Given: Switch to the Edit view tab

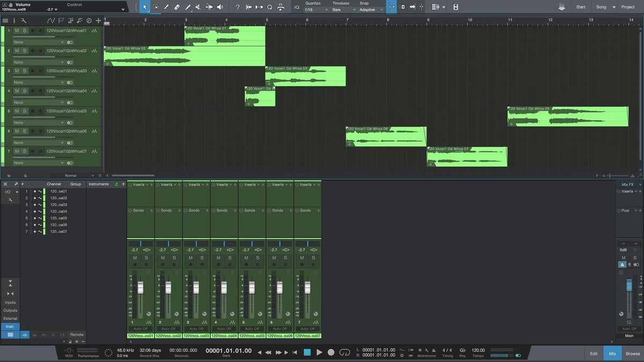Looking at the screenshot, I should coord(594,353).
